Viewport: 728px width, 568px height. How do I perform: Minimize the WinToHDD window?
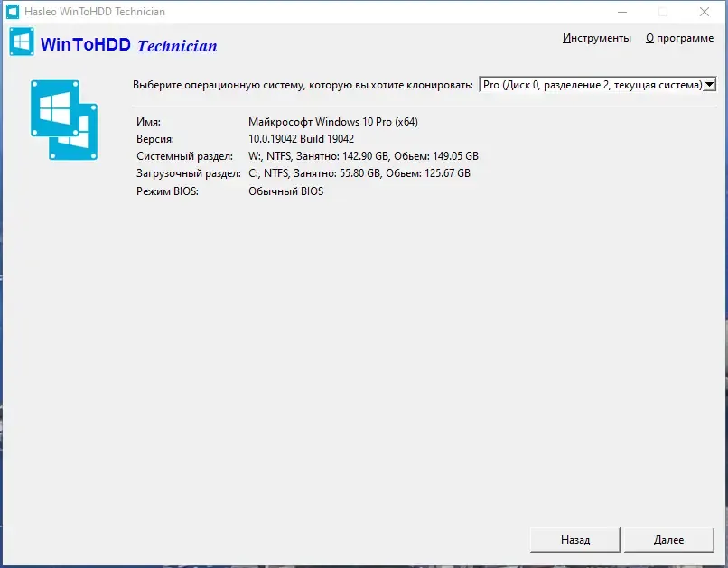[x=622, y=12]
